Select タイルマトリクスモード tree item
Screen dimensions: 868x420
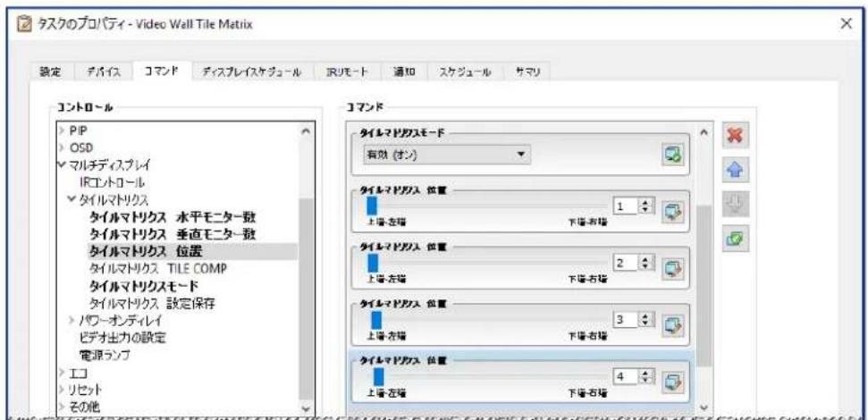(x=144, y=286)
